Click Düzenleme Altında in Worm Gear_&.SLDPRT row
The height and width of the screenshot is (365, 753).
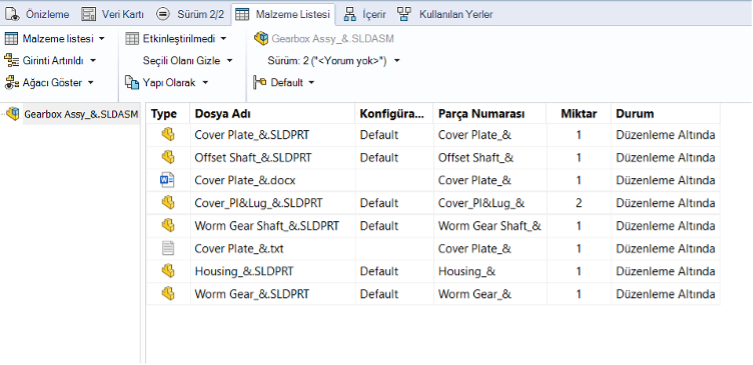(666, 294)
